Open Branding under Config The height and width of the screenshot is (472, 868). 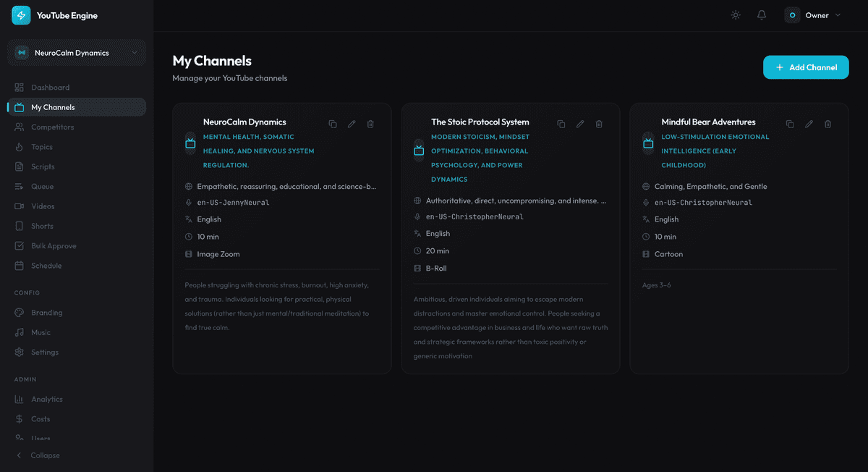(x=77, y=313)
